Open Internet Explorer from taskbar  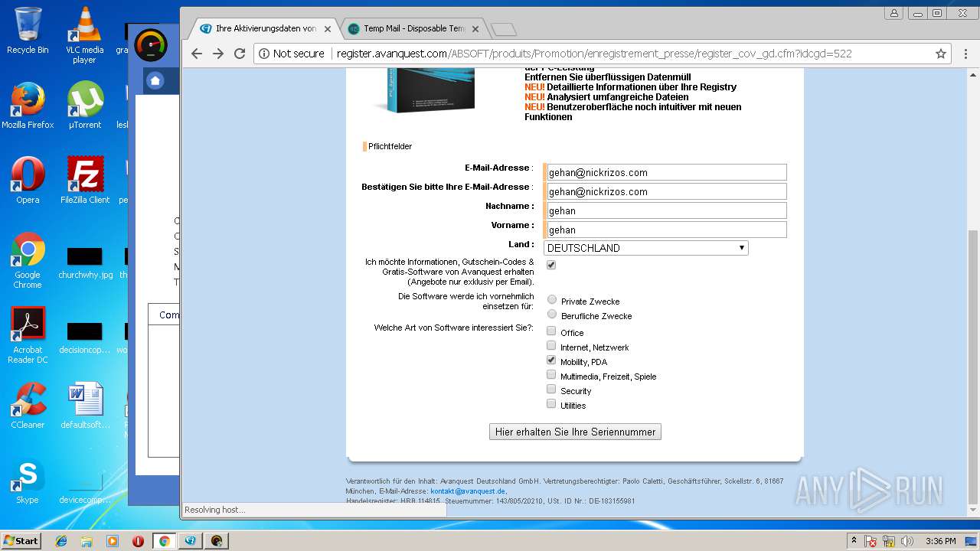[x=61, y=541]
